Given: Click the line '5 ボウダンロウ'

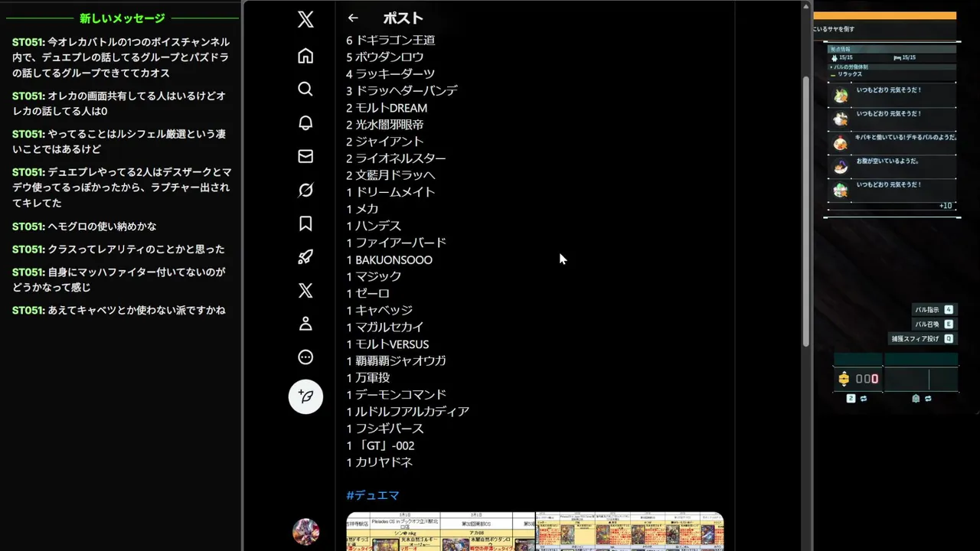Looking at the screenshot, I should point(384,57).
